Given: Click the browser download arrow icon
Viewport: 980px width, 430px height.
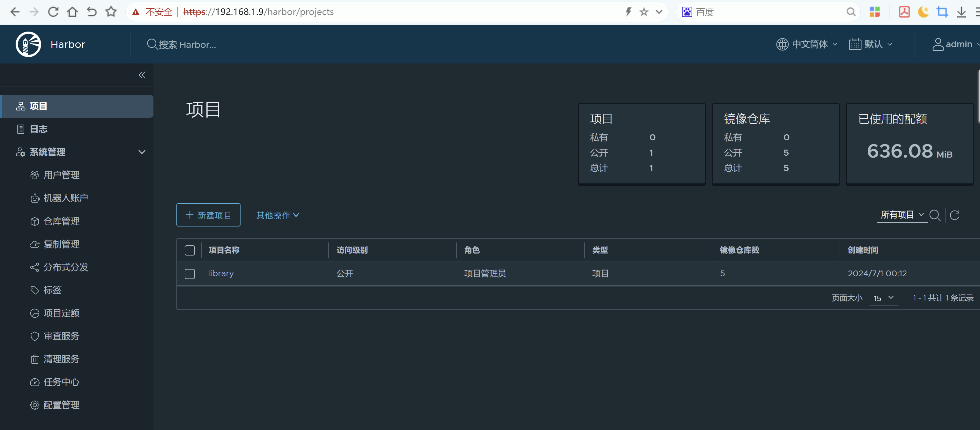Looking at the screenshot, I should (961, 12).
